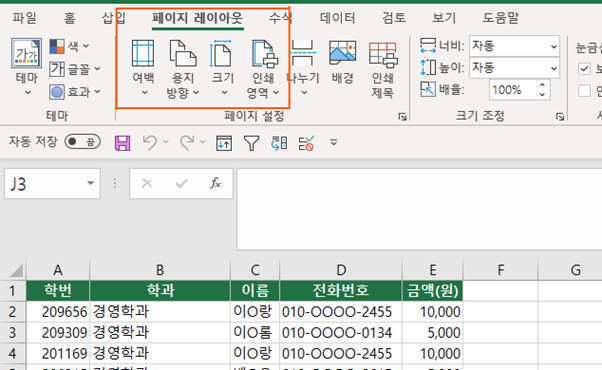
Task: Toggle the checked 눈금선 보기 checkbox
Action: click(584, 69)
